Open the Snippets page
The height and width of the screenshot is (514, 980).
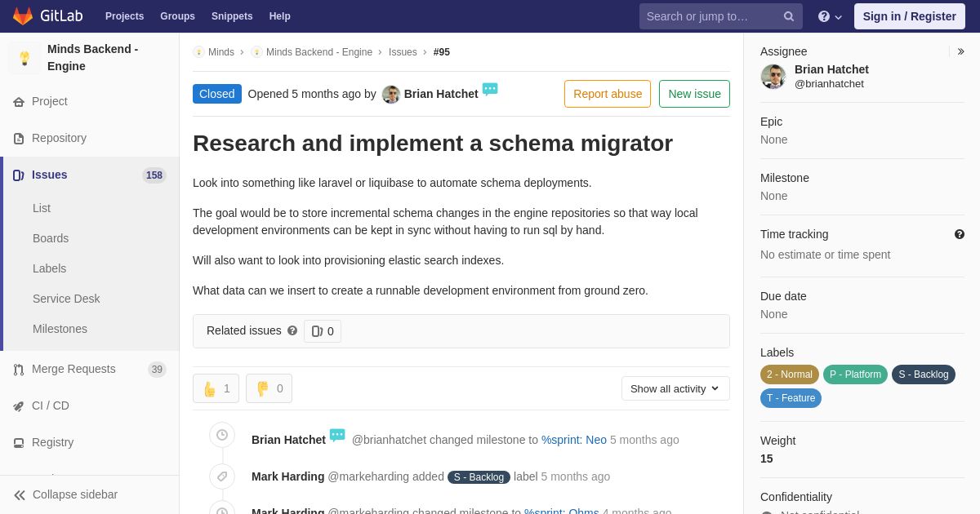(x=232, y=16)
